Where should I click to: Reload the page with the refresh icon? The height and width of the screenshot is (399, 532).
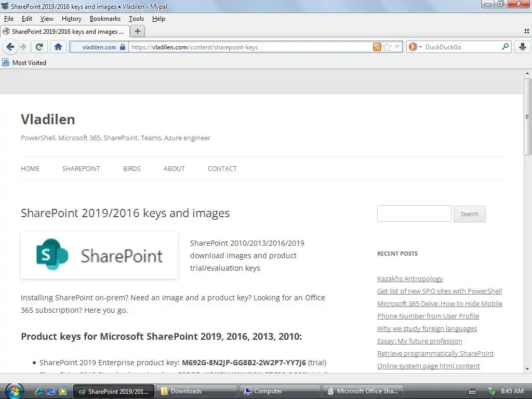[39, 47]
